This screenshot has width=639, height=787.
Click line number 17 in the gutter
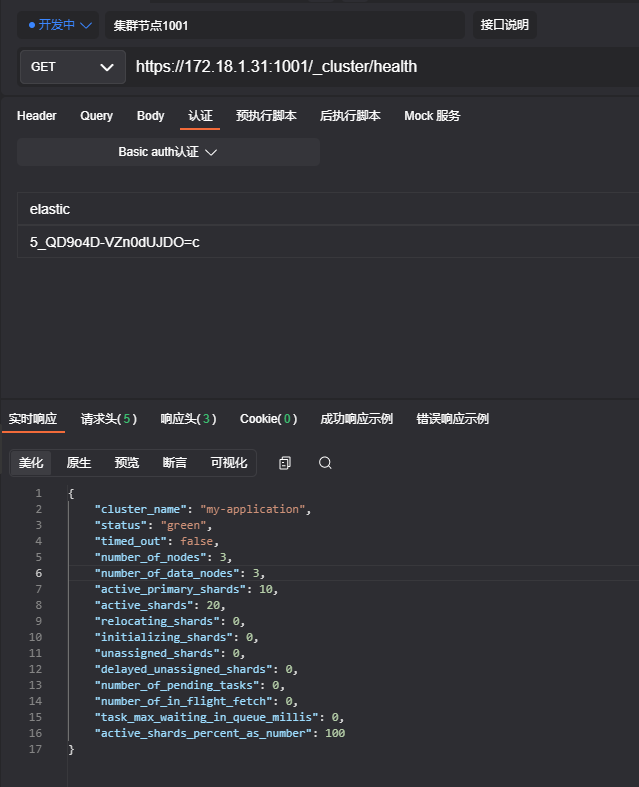pos(35,749)
